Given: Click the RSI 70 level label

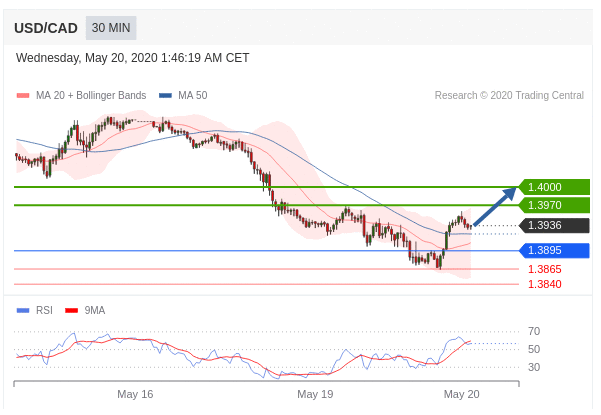Looking at the screenshot, I should point(534,331).
